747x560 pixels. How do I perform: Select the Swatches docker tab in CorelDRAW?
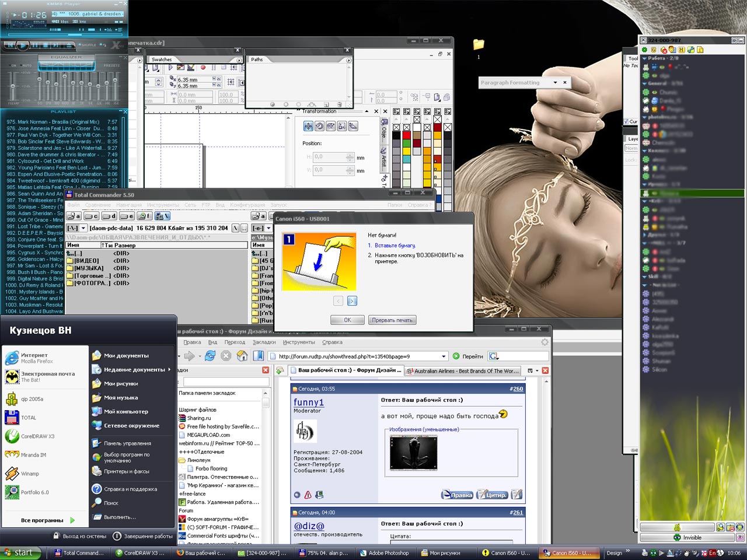click(162, 60)
